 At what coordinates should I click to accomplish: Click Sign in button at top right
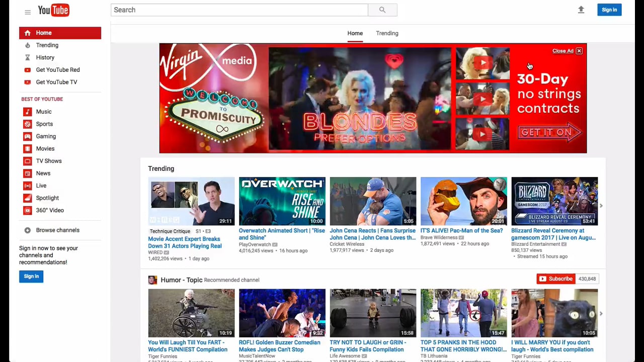[x=609, y=10]
